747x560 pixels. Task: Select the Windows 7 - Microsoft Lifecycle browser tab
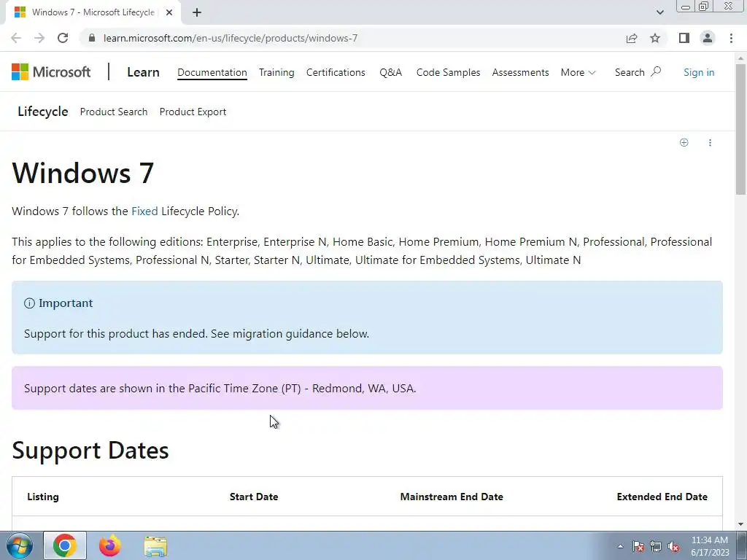(x=93, y=12)
